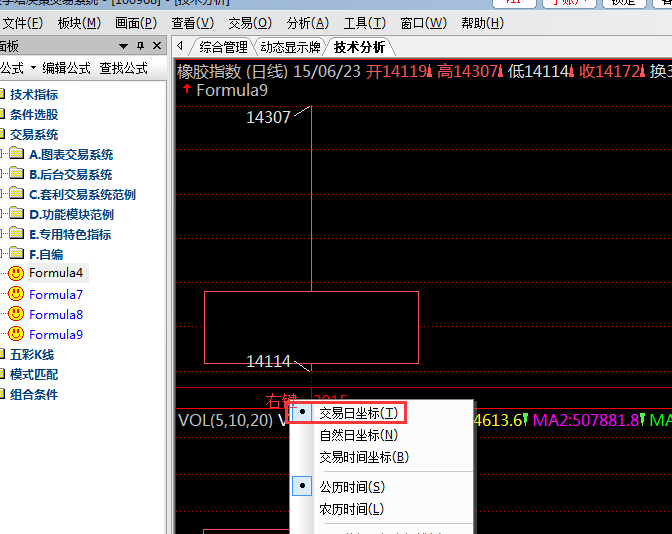Screen dimensions: 672x534
Task: Select the Formula8 label
Action: [x=56, y=315]
